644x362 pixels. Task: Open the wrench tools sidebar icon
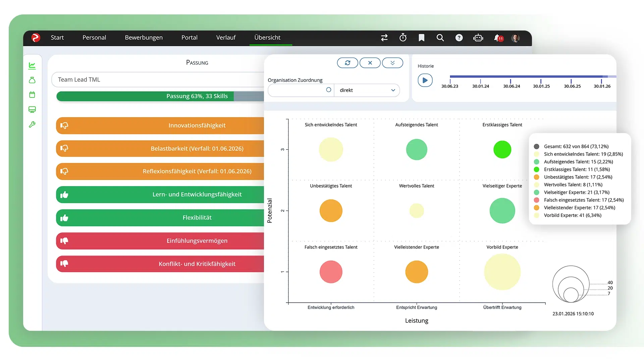32,125
